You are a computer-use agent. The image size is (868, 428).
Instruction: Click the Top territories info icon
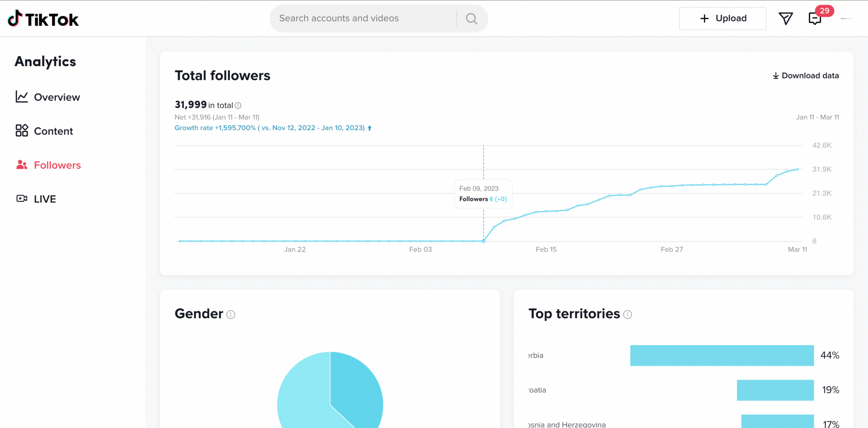click(x=627, y=314)
